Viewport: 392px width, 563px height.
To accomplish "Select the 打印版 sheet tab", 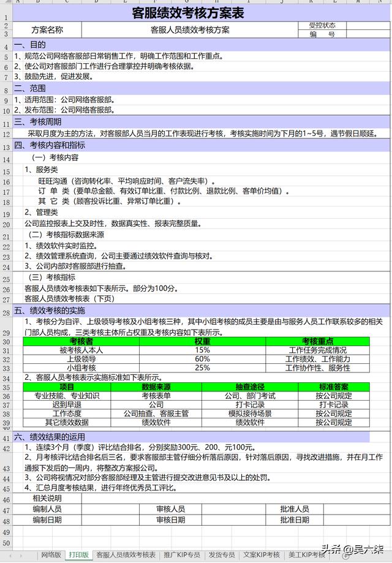I will pyautogui.click(x=78, y=555).
